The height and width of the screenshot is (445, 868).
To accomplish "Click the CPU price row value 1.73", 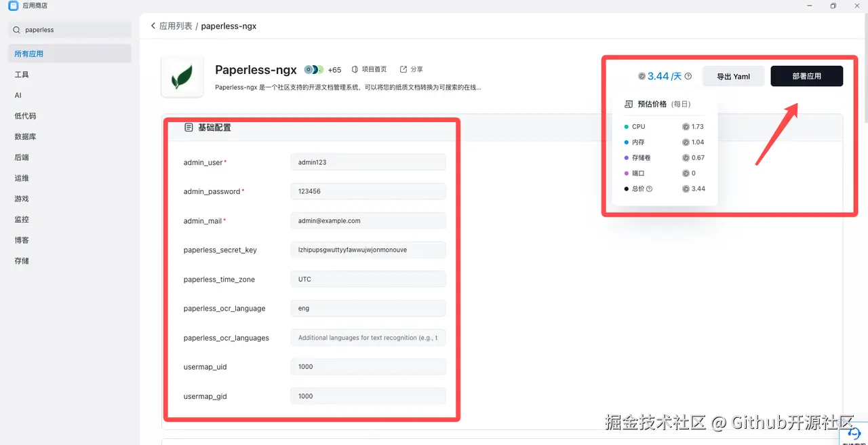I will [x=697, y=127].
